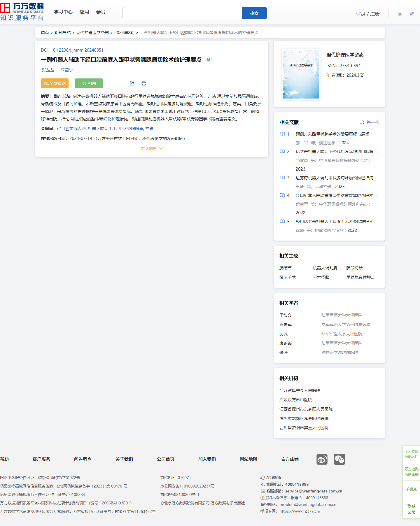The image size is (420, 526).
Task: Open the Weibo social icon
Action: [x=322, y=459]
